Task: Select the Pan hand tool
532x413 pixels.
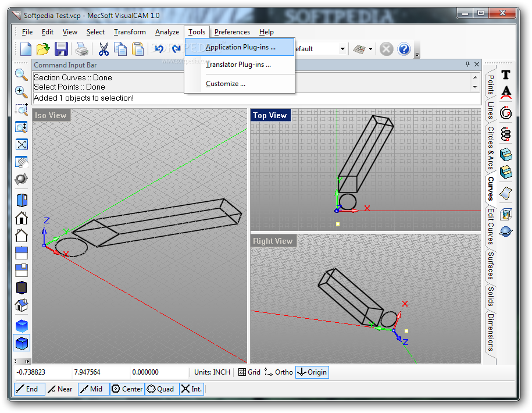Action: point(22,162)
